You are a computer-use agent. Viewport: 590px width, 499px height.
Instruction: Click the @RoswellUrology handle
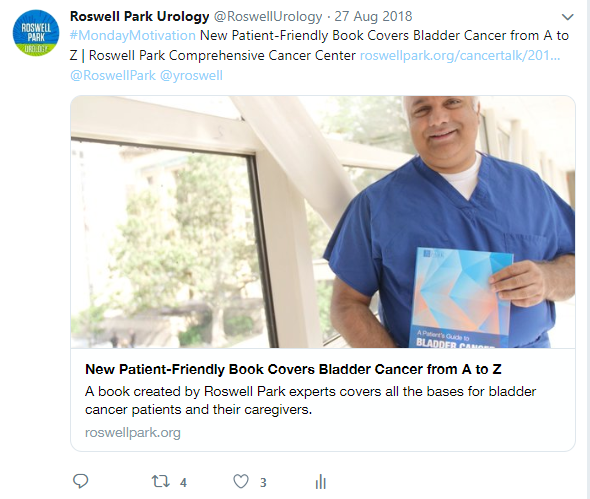point(268,17)
